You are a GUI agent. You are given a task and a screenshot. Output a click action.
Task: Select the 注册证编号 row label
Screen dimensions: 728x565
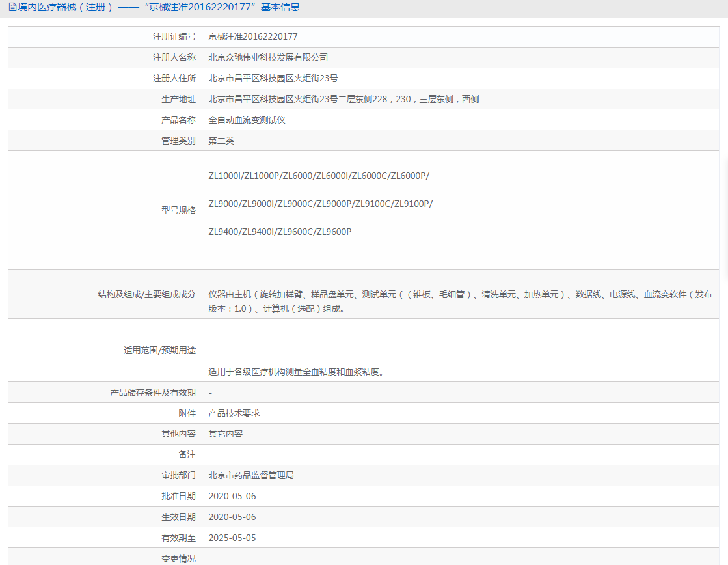174,36
